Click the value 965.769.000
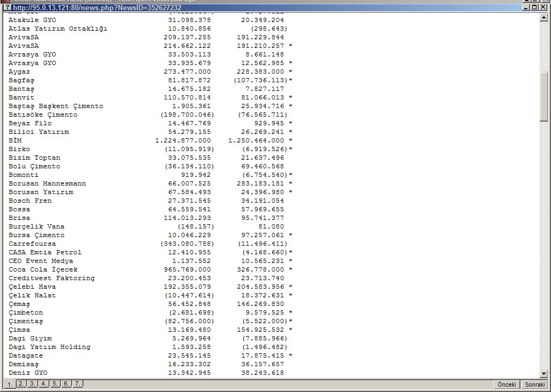Screen dimensions: 551x392 (x=187, y=270)
